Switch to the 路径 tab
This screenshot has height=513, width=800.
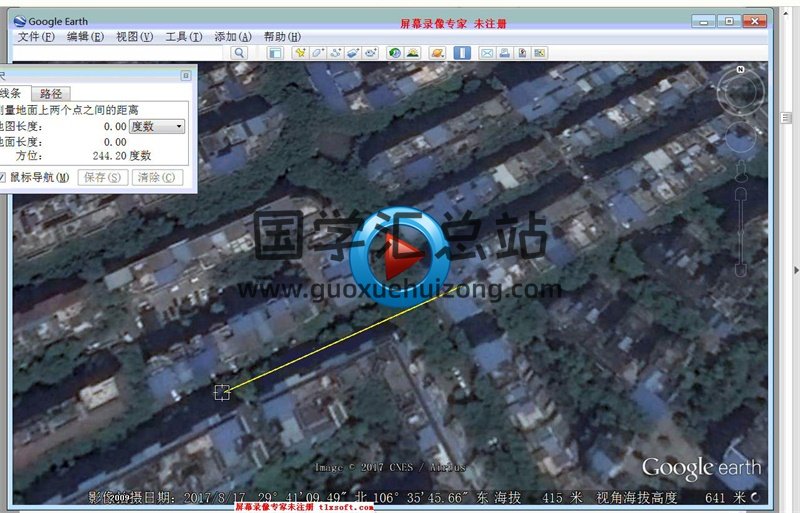coord(50,93)
